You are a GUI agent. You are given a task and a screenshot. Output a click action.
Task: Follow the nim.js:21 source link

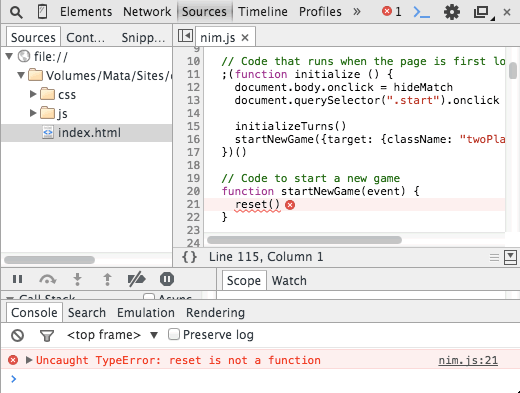click(x=468, y=360)
